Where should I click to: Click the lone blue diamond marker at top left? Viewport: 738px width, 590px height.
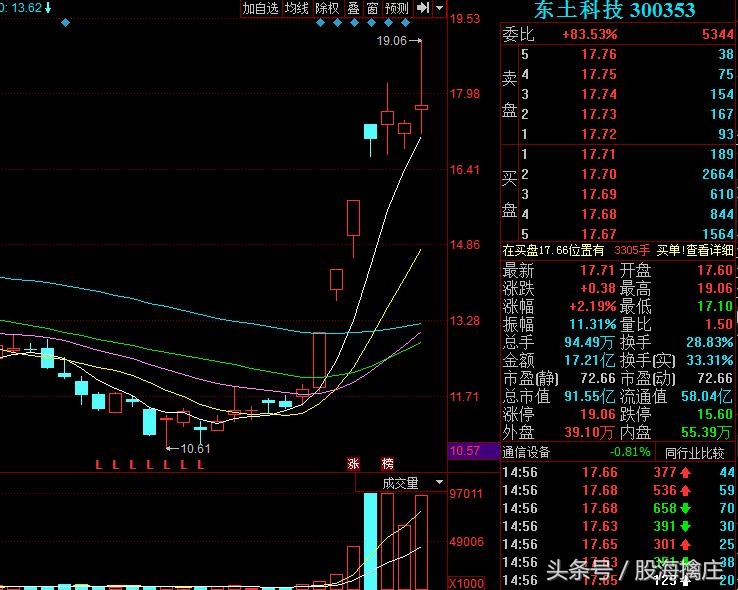coord(65,23)
